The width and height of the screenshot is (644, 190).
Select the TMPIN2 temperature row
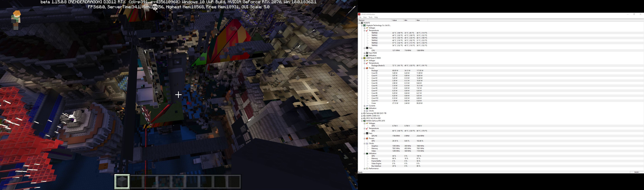click(x=374, y=38)
